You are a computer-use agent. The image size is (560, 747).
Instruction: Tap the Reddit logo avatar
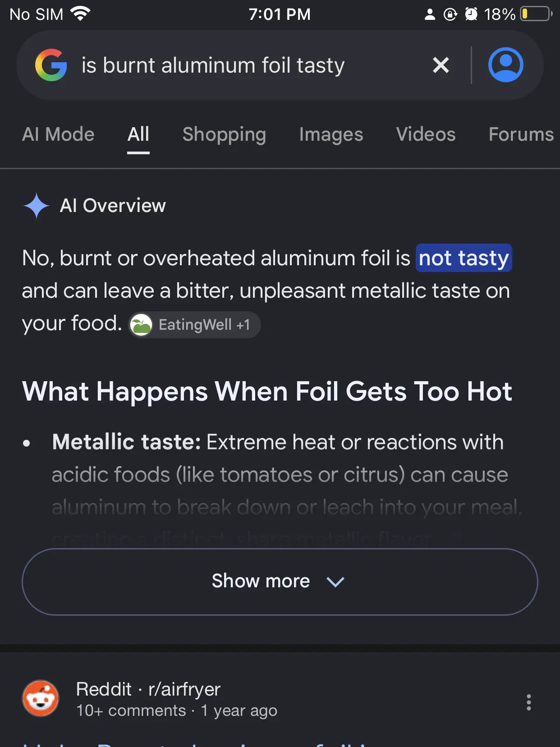[x=41, y=698]
